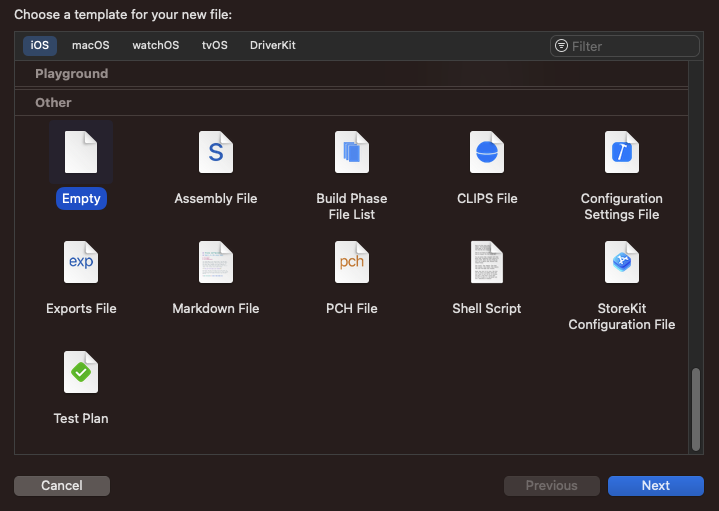Switch to the macOS platform tab
719x511 pixels.
pyautogui.click(x=91, y=46)
